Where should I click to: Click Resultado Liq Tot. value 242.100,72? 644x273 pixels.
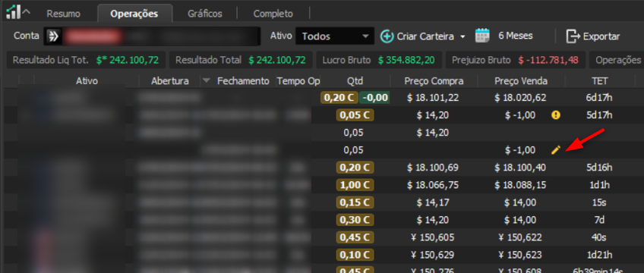128,60
